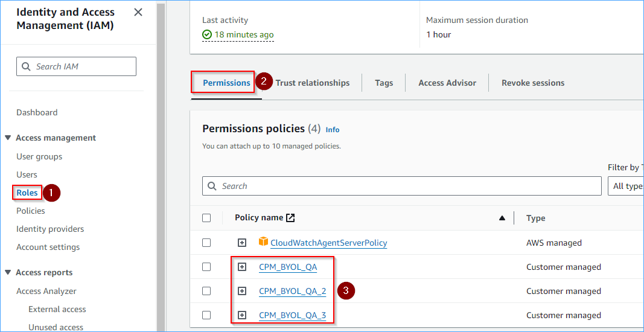Click the 18 minutes ago activity link

(x=244, y=35)
